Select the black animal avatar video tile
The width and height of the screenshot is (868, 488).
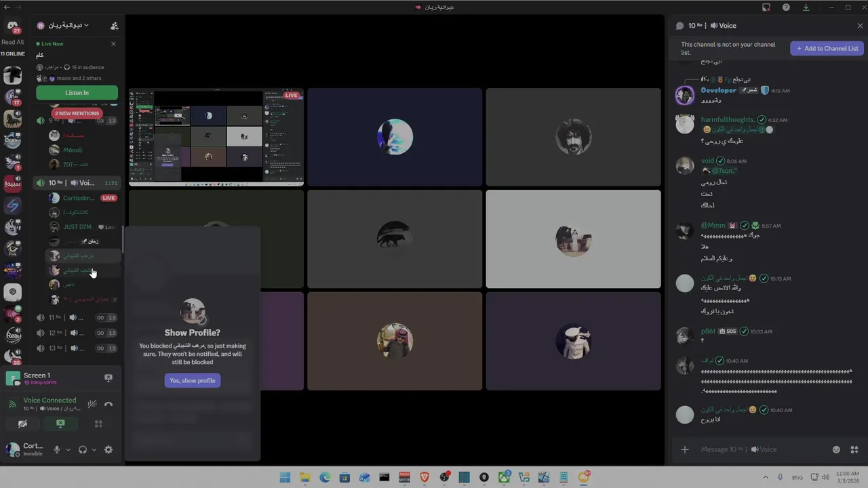(x=395, y=239)
